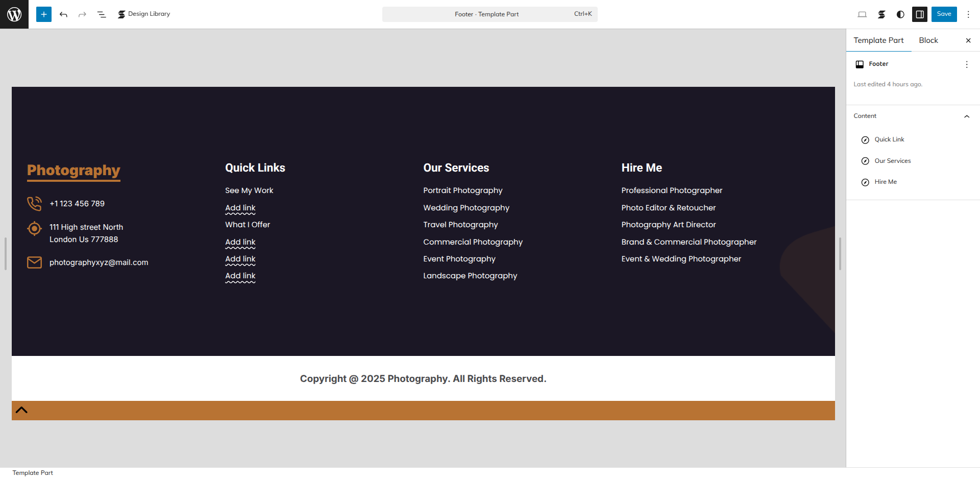Open the Design Library
The width and height of the screenshot is (980, 479).
(x=144, y=14)
